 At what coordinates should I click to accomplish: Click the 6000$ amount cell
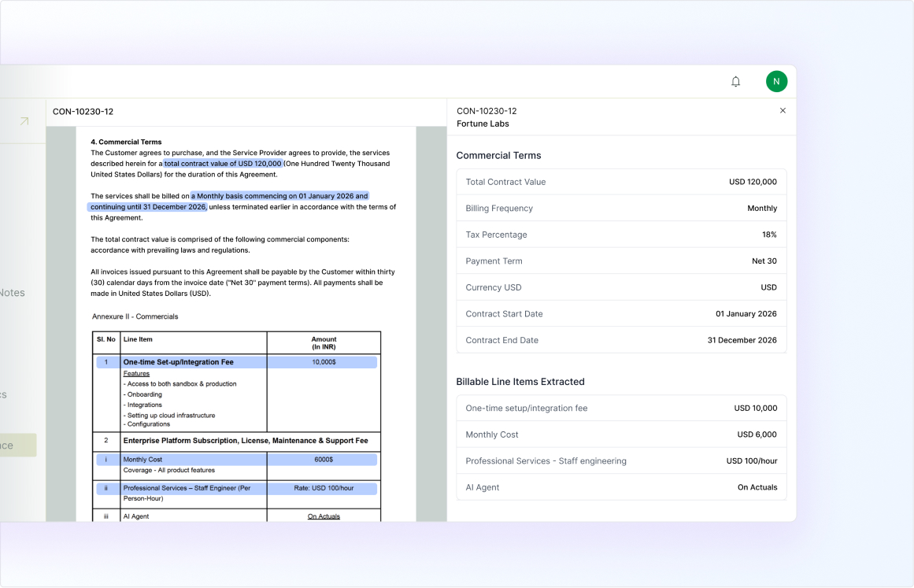coord(324,460)
